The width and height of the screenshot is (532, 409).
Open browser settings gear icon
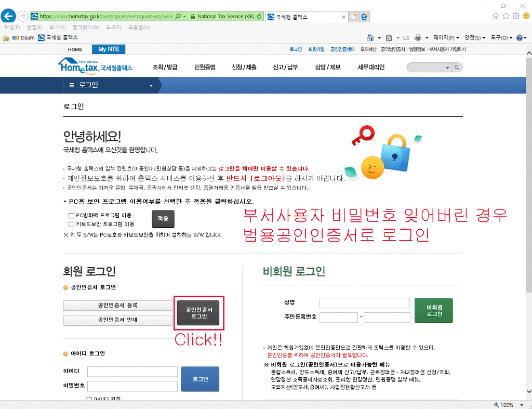516,16
